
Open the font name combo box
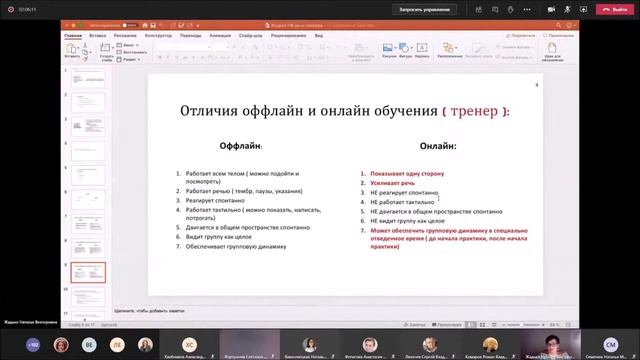pyautogui.click(x=184, y=47)
